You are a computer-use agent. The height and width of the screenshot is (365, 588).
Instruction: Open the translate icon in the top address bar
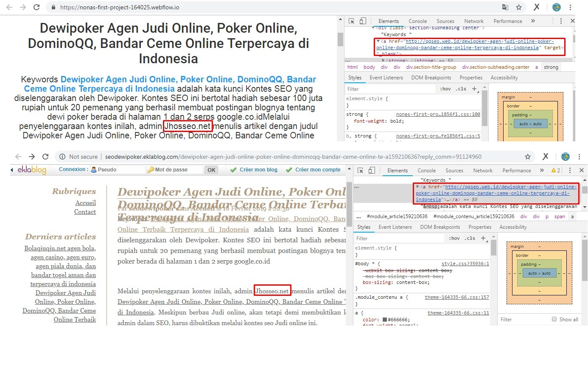click(x=505, y=7)
